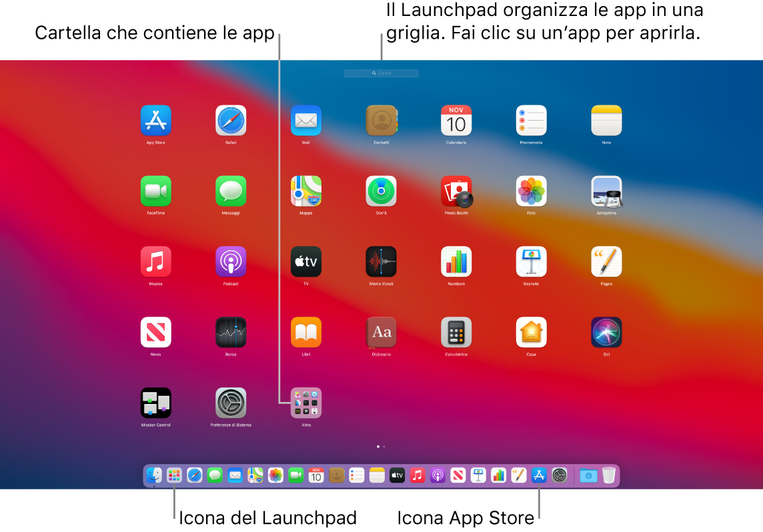
Task: Open Mail from the Dock
Action: [235, 475]
